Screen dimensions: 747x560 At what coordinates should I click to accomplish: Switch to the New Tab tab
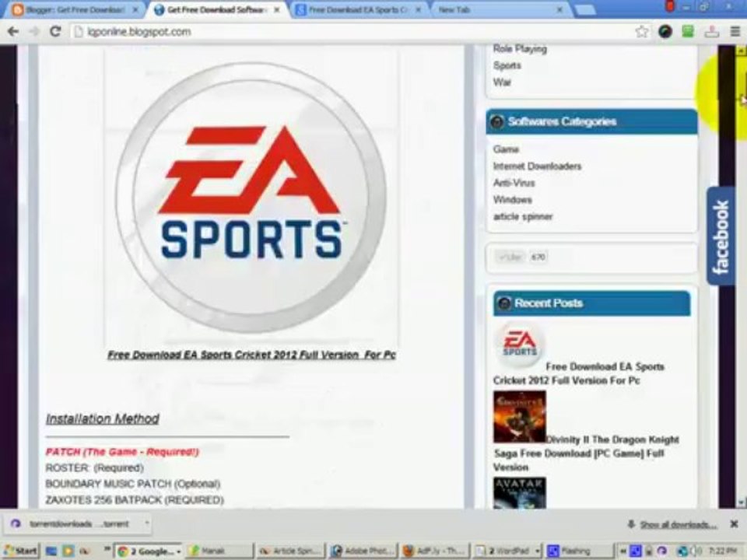[498, 9]
